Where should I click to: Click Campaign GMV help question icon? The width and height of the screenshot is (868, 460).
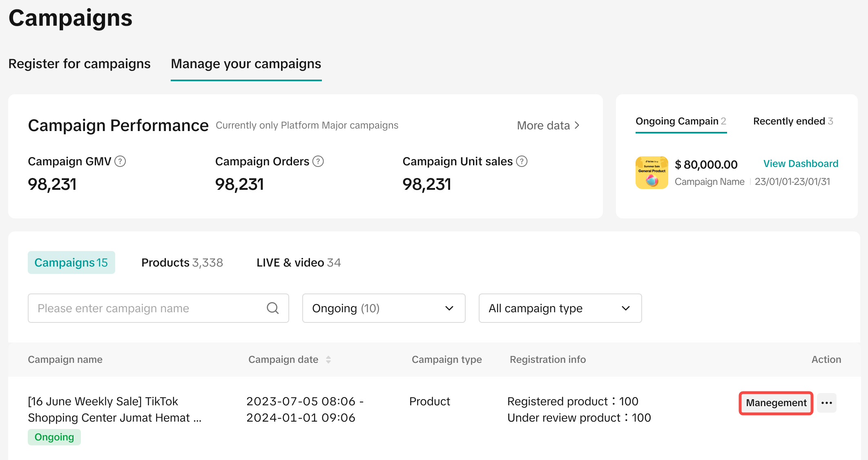click(120, 162)
